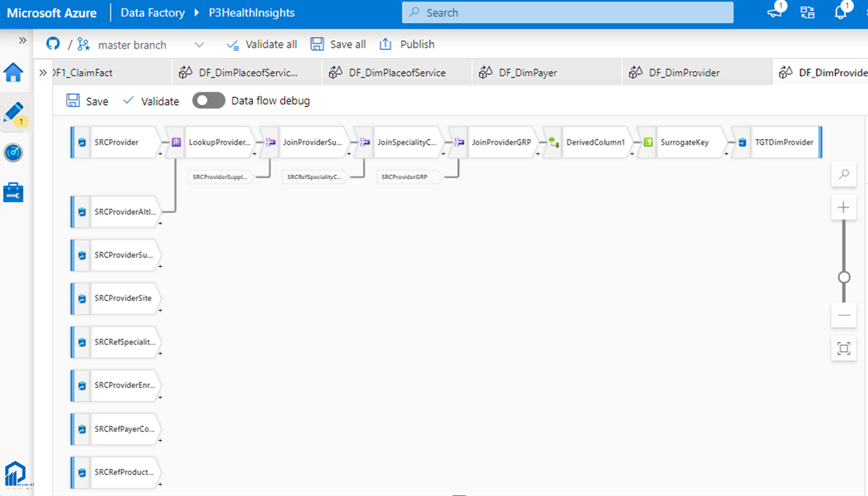868x496 pixels.
Task: Click the branch icon beside master branch
Action: coord(83,45)
